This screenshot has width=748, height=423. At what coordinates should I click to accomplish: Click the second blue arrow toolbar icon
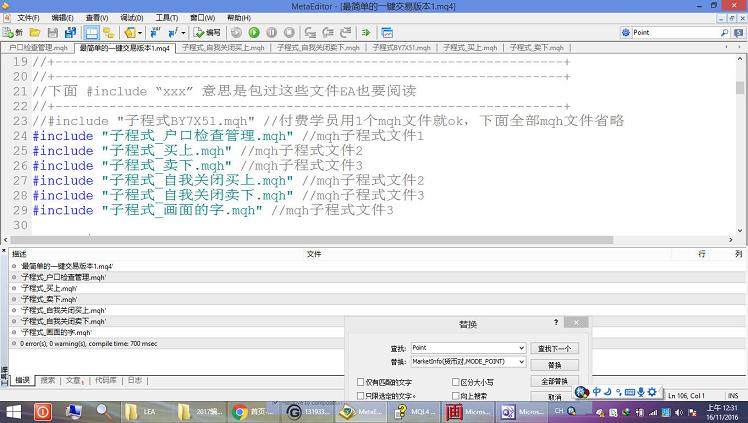click(x=173, y=32)
